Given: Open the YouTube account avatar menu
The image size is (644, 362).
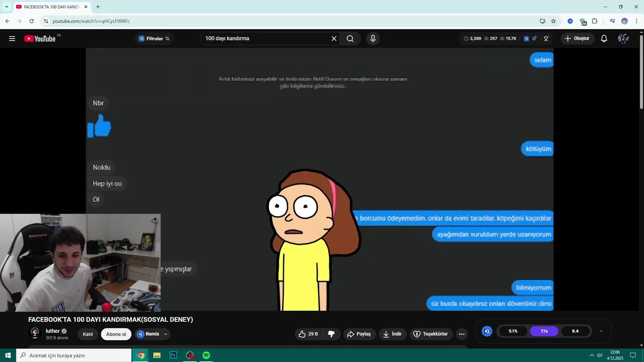Looking at the screenshot, I should point(623,39).
